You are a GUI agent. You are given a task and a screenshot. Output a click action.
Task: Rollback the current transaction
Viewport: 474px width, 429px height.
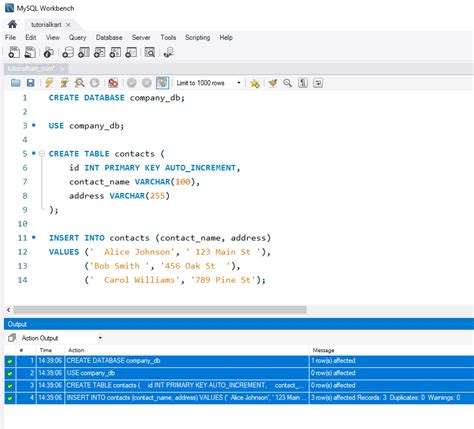point(147,83)
